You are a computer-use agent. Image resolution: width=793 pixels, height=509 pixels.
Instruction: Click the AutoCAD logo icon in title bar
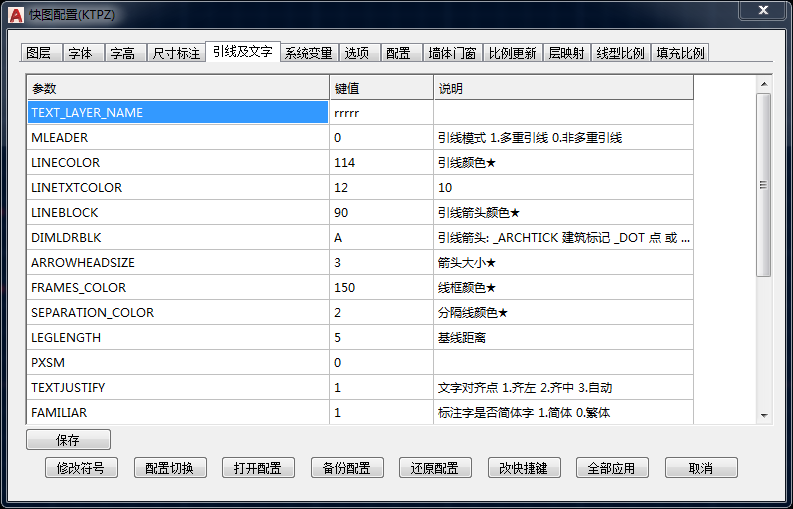point(16,14)
